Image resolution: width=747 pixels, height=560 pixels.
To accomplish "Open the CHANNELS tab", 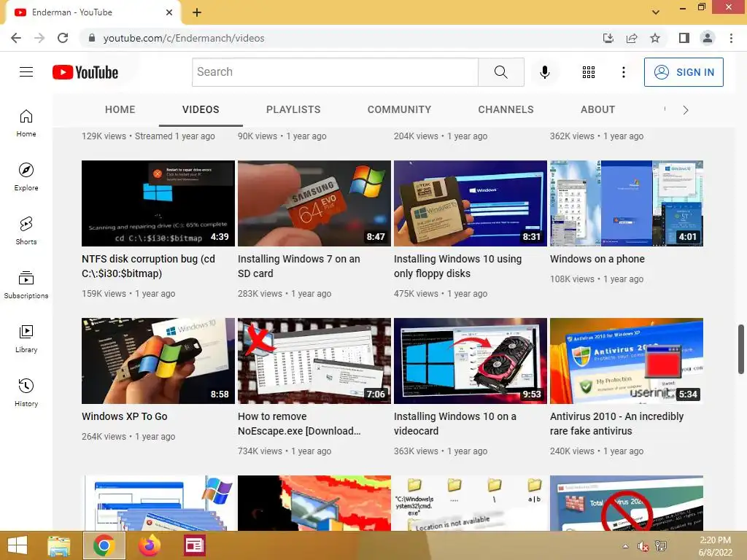I will [x=506, y=109].
